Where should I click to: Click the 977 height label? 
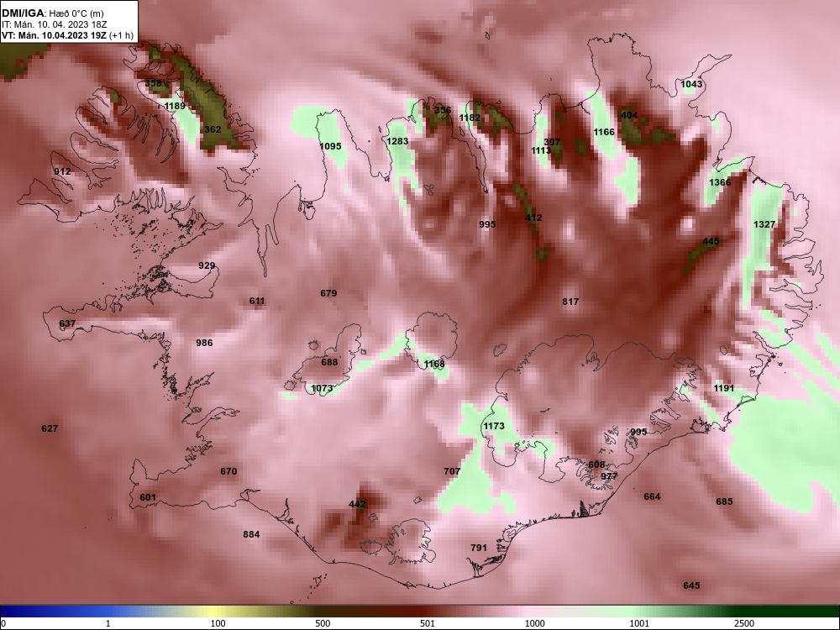(x=609, y=476)
